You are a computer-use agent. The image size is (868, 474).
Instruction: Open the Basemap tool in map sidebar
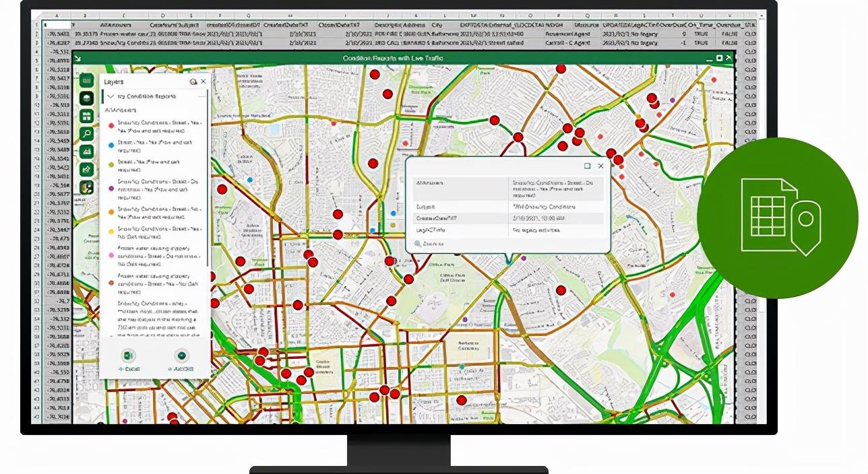86,98
